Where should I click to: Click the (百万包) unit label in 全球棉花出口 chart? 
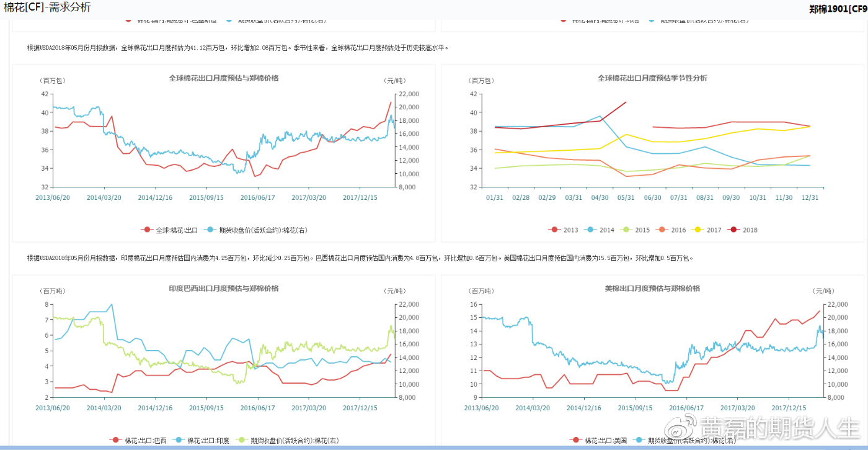click(x=53, y=81)
